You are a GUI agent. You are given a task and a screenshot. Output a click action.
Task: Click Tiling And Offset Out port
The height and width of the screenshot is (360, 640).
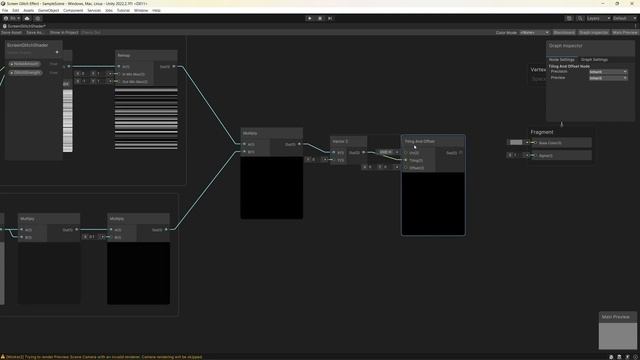tap(461, 153)
